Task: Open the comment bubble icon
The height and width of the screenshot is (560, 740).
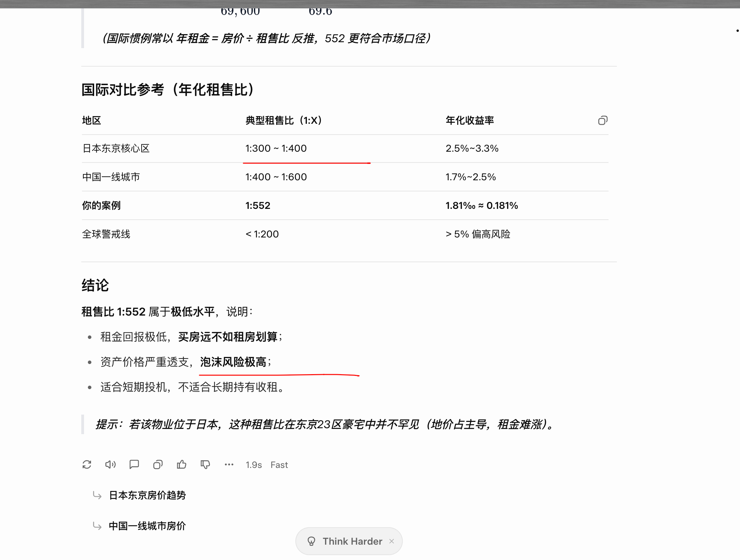Action: click(134, 464)
